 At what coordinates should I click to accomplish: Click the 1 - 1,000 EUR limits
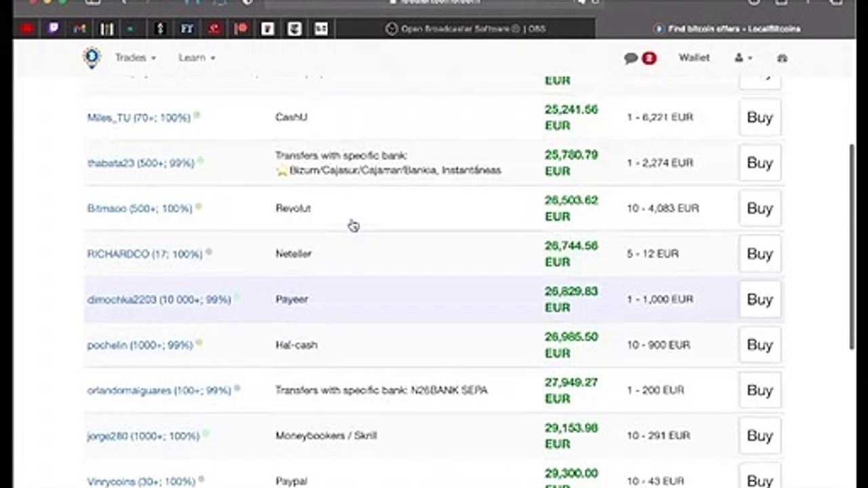[660, 299]
